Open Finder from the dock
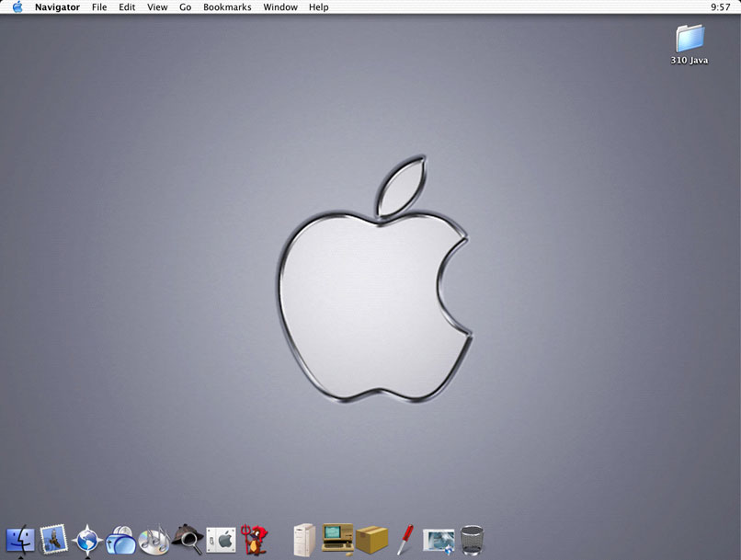741x560 pixels. tap(20, 540)
